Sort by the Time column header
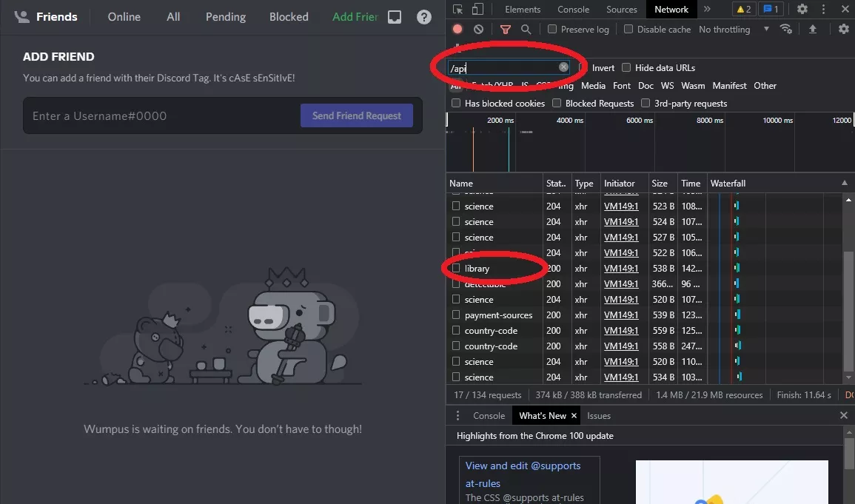This screenshot has width=855, height=504. pos(691,184)
